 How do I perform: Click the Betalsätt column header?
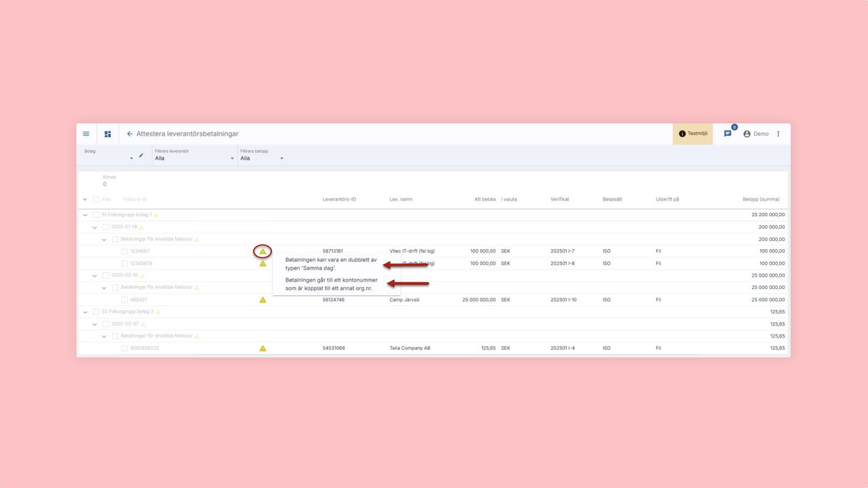[612, 199]
